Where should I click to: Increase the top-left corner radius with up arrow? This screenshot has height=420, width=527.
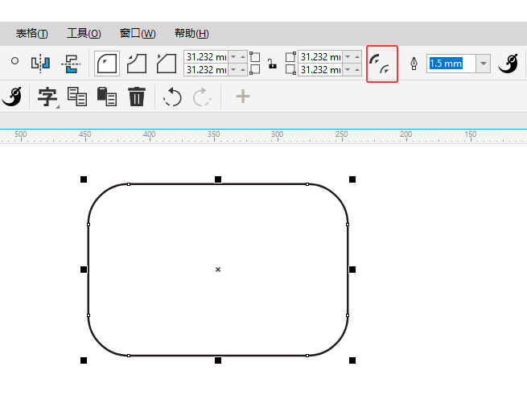243,57
